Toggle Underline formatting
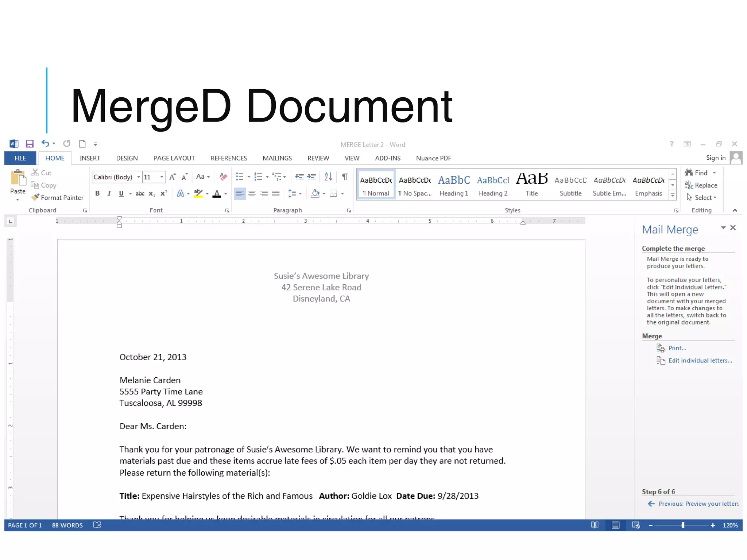Screen dimensions: 747x560 click(x=121, y=194)
